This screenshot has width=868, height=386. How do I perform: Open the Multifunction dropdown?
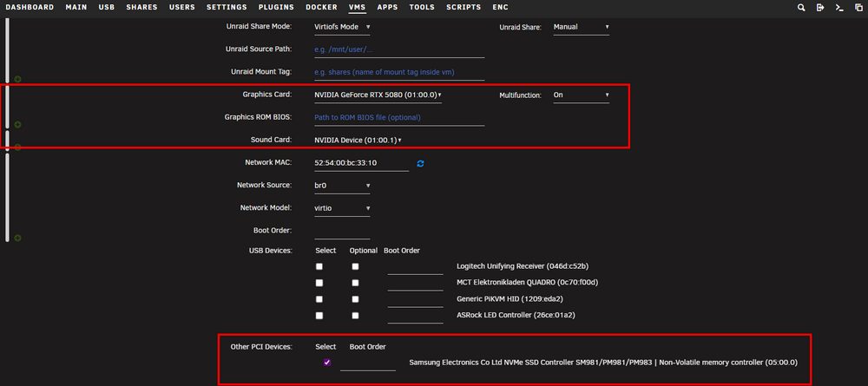[x=582, y=95]
